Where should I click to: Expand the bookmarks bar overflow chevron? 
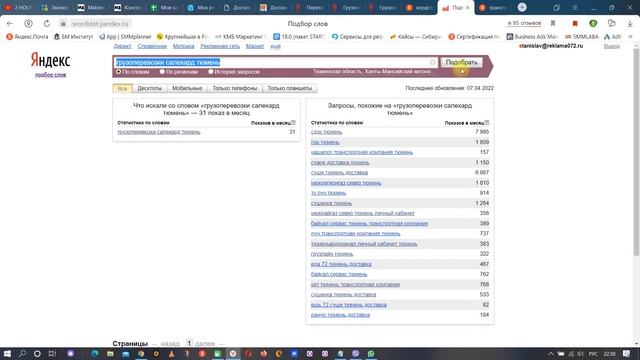click(x=630, y=37)
